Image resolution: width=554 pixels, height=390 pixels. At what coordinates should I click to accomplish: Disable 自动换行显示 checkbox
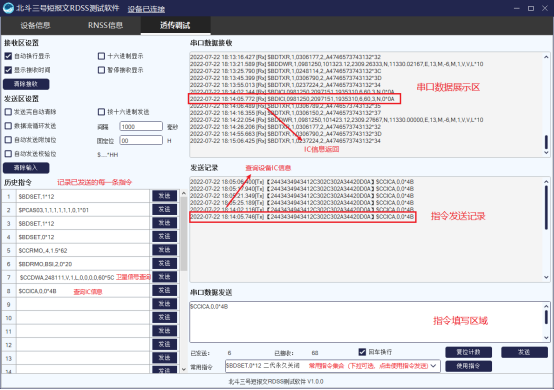point(8,56)
